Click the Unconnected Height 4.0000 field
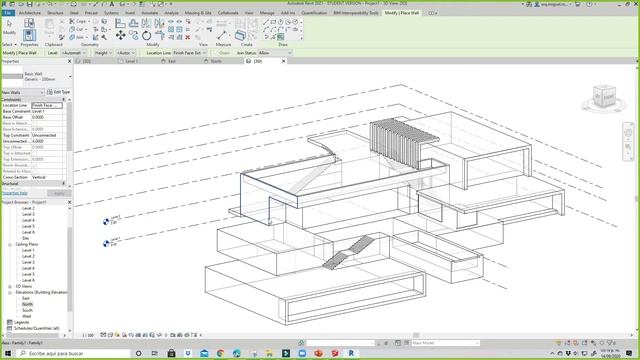 (47, 141)
